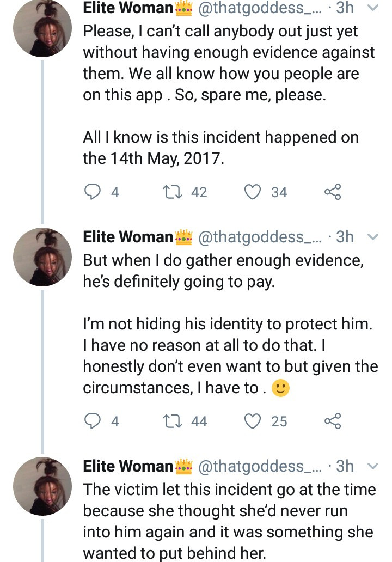392x562 pixels.
Task: Click the 3h timestamp on second tweet
Action: [345, 237]
